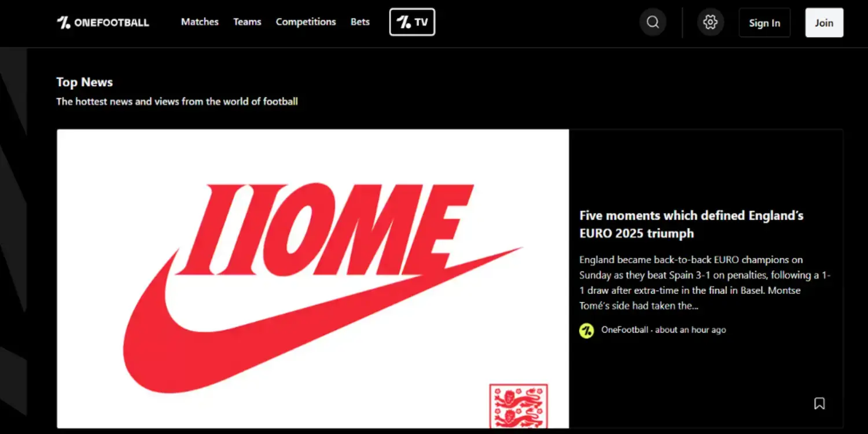Click the England three lions crest
Viewport: 868px width, 434px height.
coord(518,406)
